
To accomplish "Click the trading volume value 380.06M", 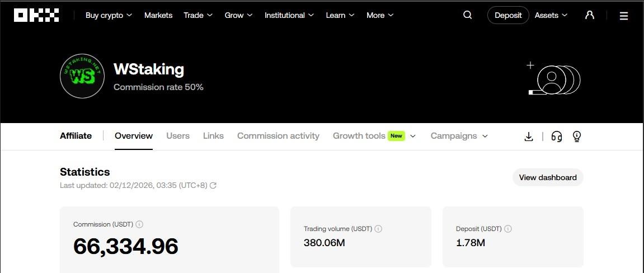I will tap(325, 243).
